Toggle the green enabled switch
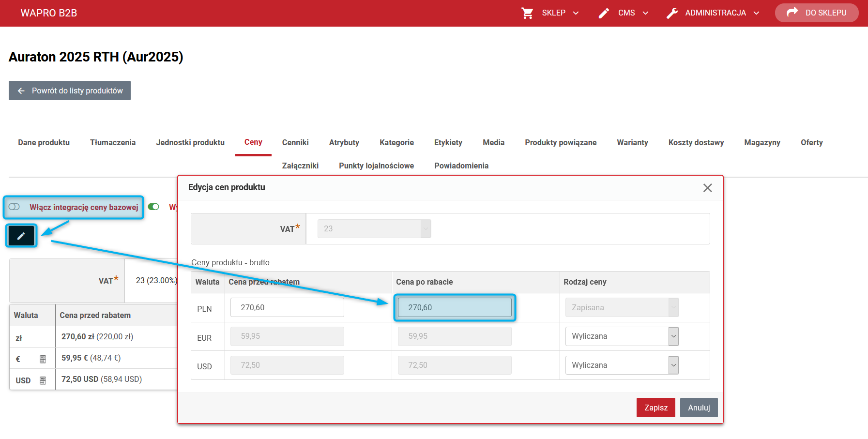Screen dimensions: 868x439 [153, 207]
